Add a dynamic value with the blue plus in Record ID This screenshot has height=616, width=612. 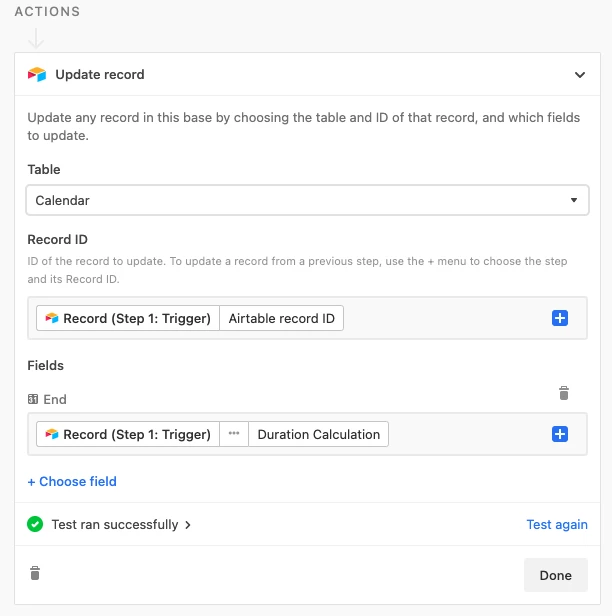560,318
